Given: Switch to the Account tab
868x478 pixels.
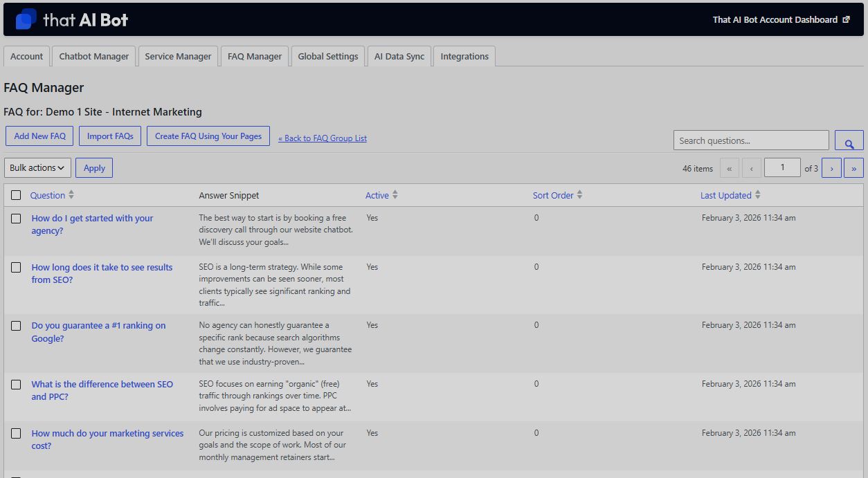Looking at the screenshot, I should coord(26,56).
